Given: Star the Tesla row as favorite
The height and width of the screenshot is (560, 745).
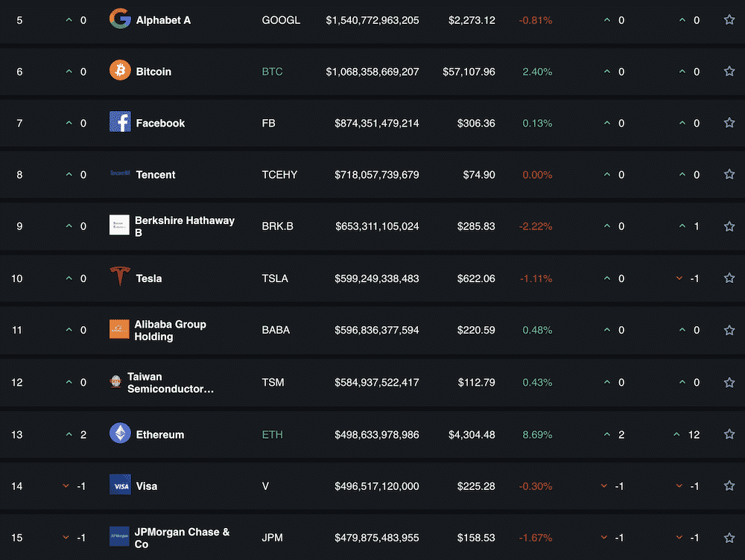Looking at the screenshot, I should click(729, 278).
